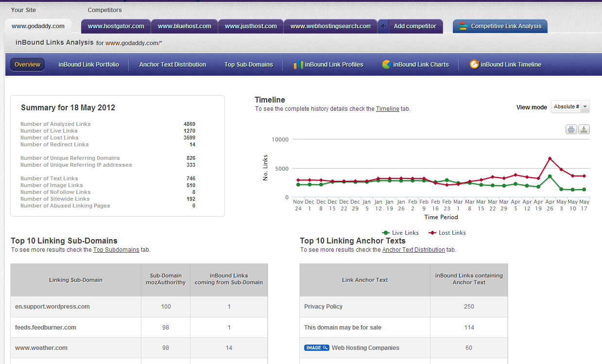This screenshot has height=364, width=602.
Task: Follow the Top Subdomains tab link
Action: point(116,250)
